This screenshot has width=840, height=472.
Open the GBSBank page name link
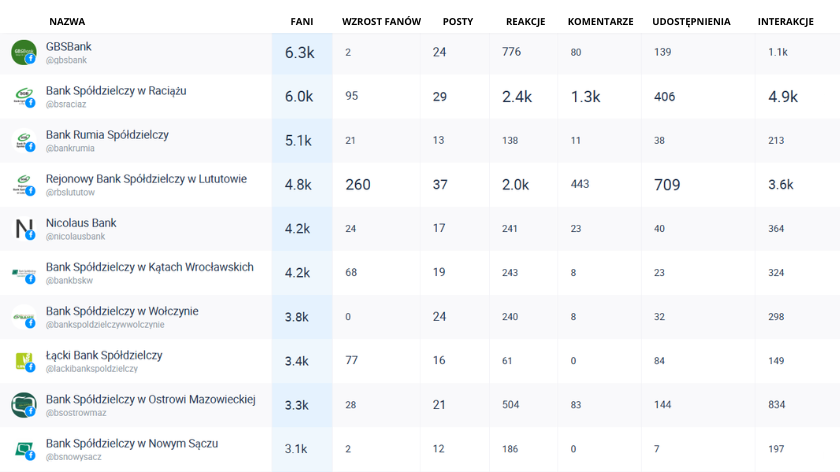68,46
